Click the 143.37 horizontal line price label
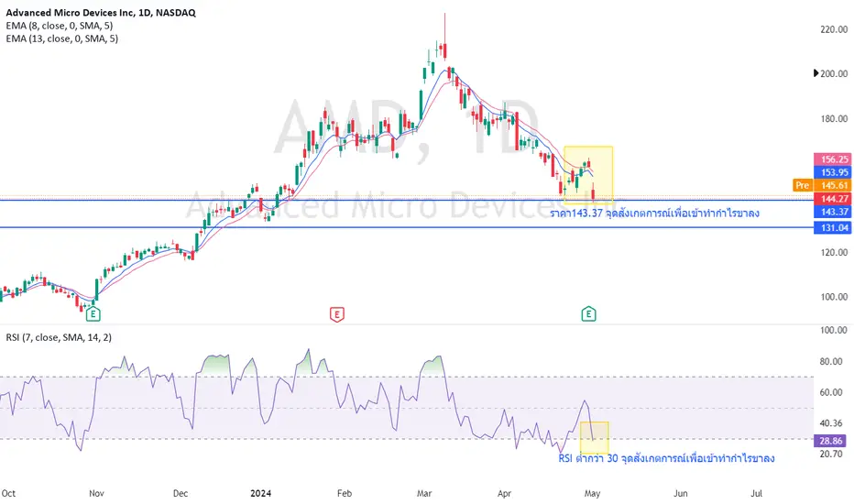 click(x=833, y=212)
